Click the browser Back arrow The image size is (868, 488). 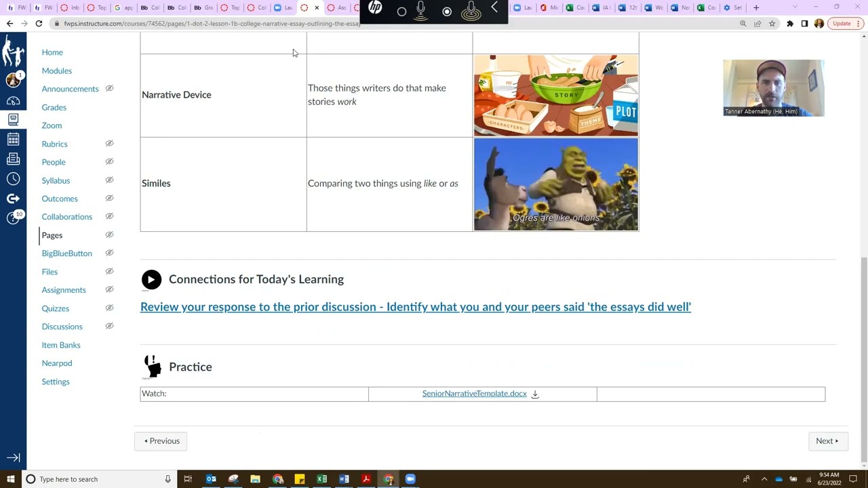pos(9,24)
